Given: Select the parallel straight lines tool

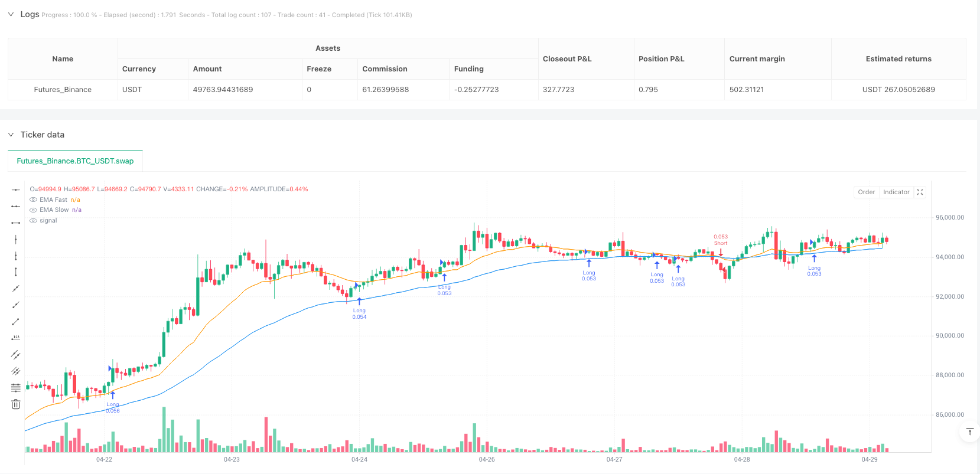Looking at the screenshot, I should [x=16, y=371].
